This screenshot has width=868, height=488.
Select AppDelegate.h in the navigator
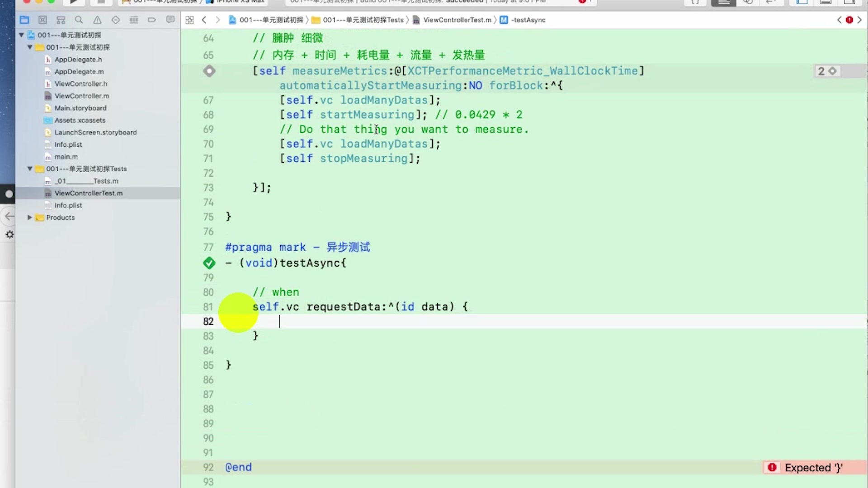[78, 59]
